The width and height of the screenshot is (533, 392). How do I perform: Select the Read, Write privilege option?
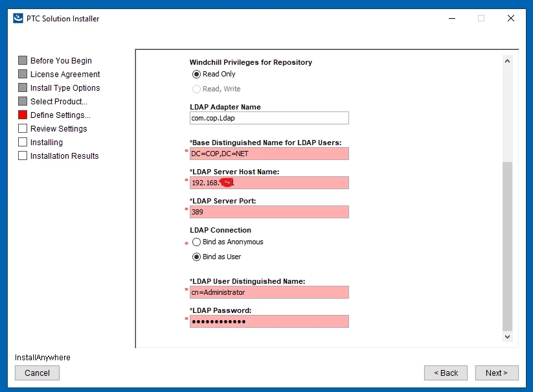[196, 89]
